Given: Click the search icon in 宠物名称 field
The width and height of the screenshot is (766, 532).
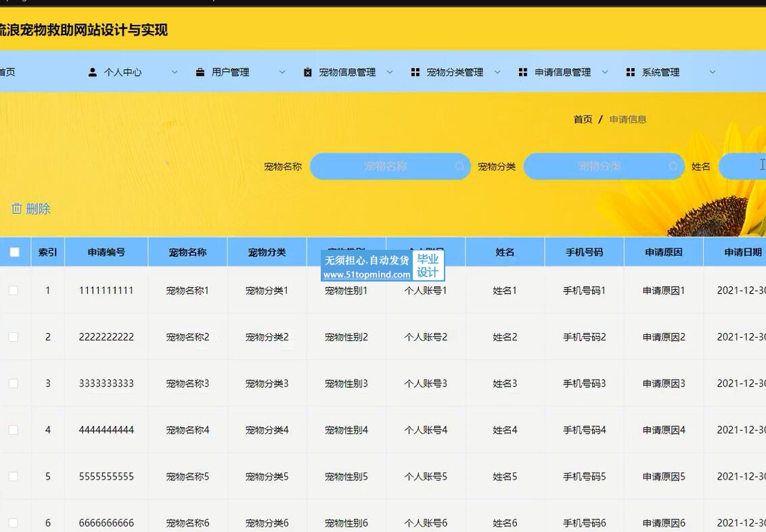Looking at the screenshot, I should pos(459,167).
